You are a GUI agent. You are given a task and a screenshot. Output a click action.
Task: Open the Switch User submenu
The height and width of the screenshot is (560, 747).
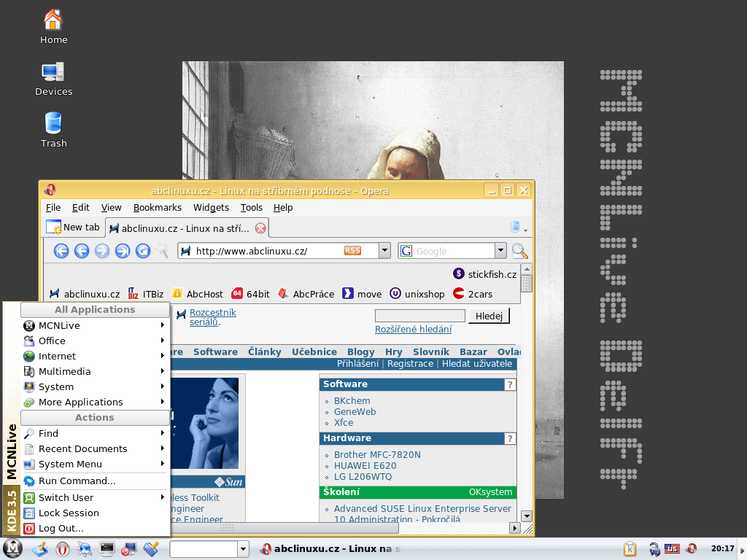click(96, 497)
